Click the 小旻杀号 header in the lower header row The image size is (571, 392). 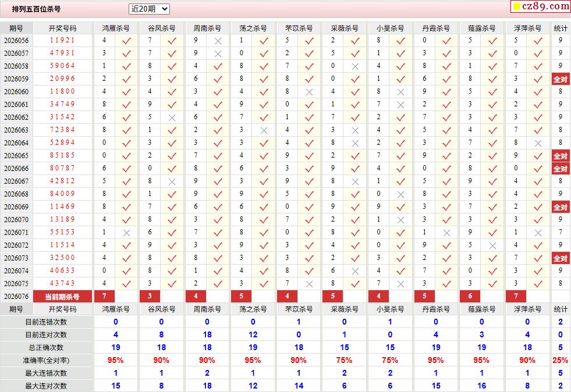tap(390, 309)
